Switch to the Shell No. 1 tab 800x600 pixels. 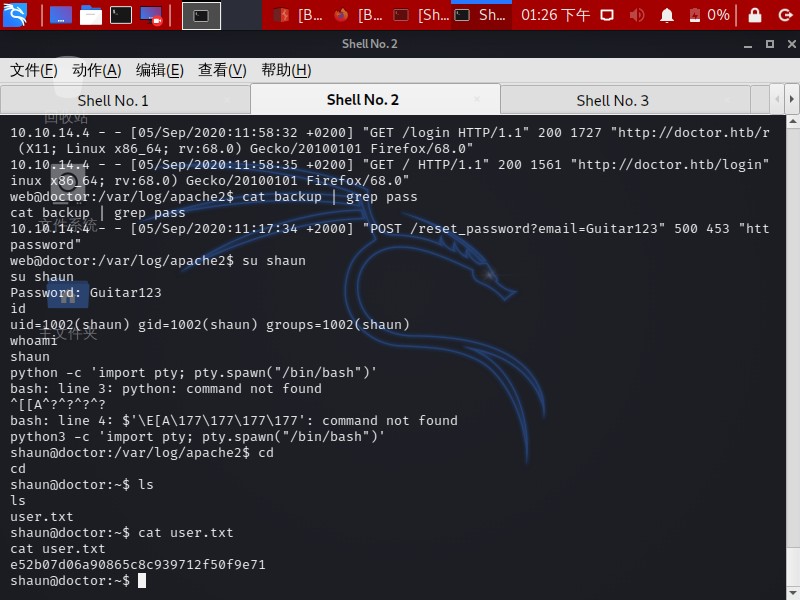coord(113,101)
